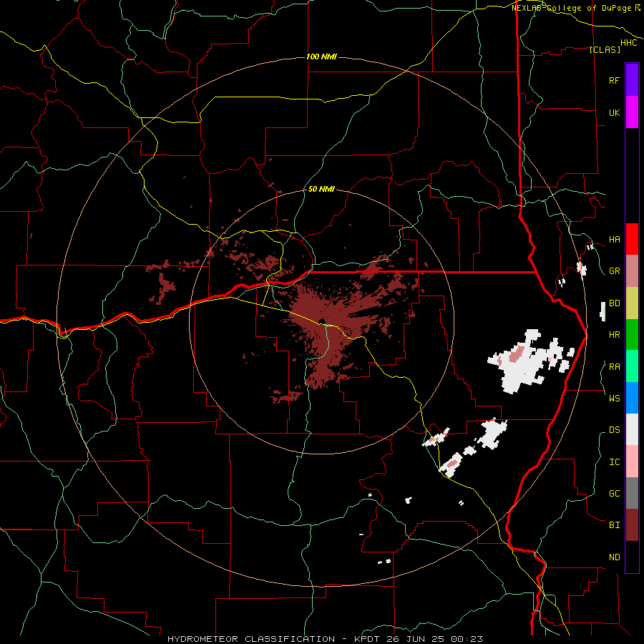The image size is (644, 644).
Task: Click the WS legend label
Action: [614, 398]
